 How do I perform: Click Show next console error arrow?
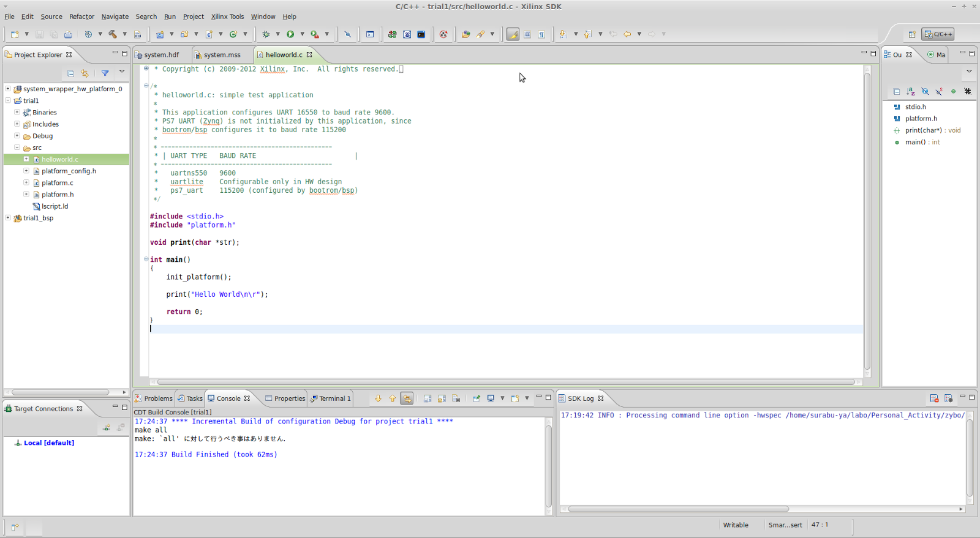tap(378, 398)
